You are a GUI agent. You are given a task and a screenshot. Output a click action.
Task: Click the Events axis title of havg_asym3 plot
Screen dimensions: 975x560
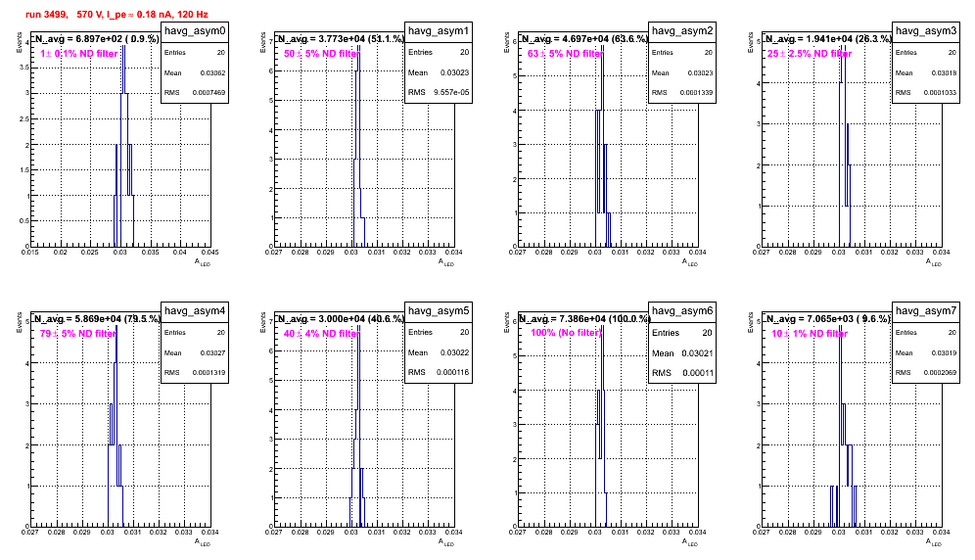tap(751, 42)
